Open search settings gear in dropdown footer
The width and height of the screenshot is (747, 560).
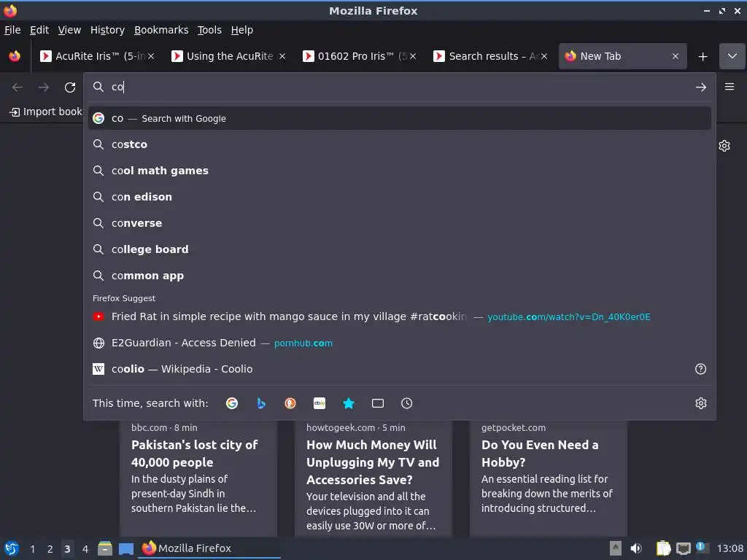coord(701,403)
